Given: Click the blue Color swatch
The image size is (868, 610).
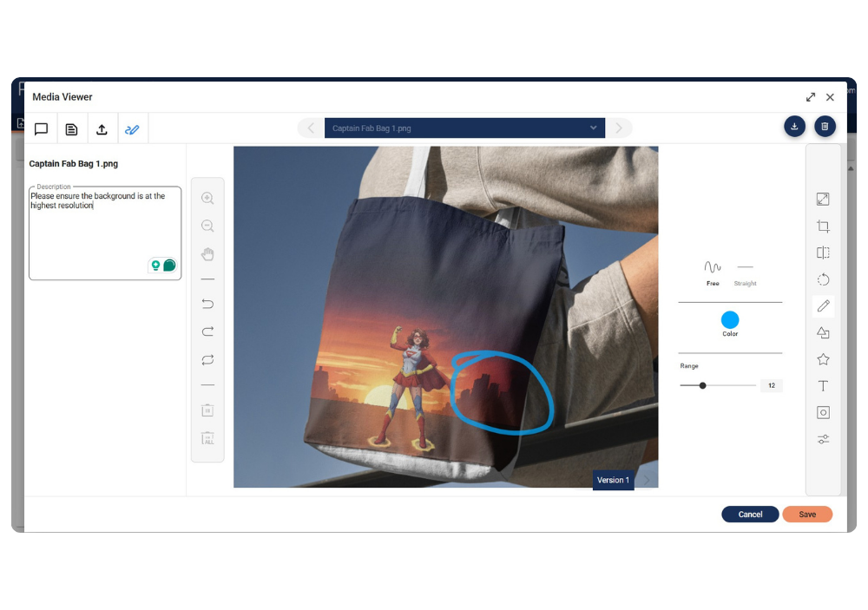Looking at the screenshot, I should pyautogui.click(x=730, y=319).
